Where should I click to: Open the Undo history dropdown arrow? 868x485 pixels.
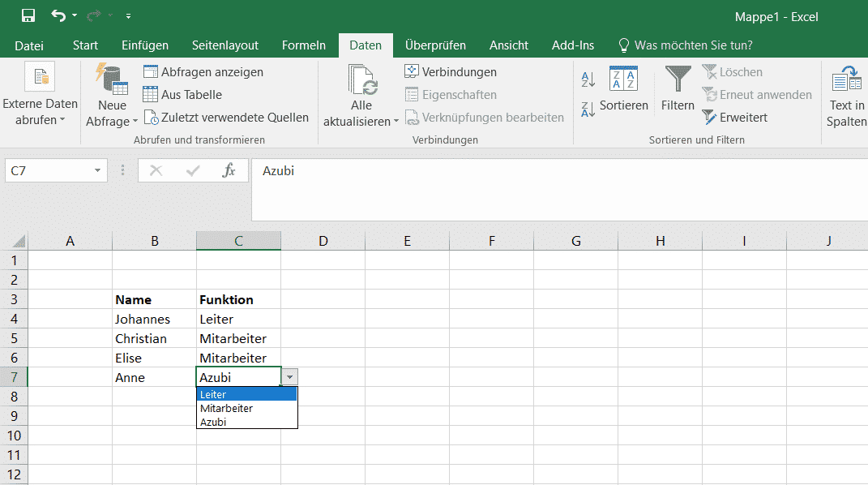pyautogui.click(x=75, y=15)
